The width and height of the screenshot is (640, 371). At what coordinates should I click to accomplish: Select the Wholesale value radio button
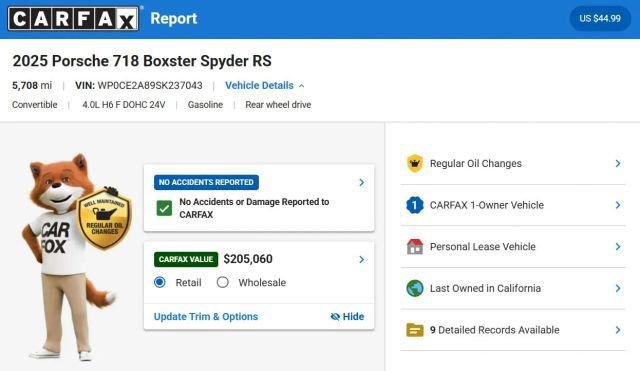(x=222, y=282)
